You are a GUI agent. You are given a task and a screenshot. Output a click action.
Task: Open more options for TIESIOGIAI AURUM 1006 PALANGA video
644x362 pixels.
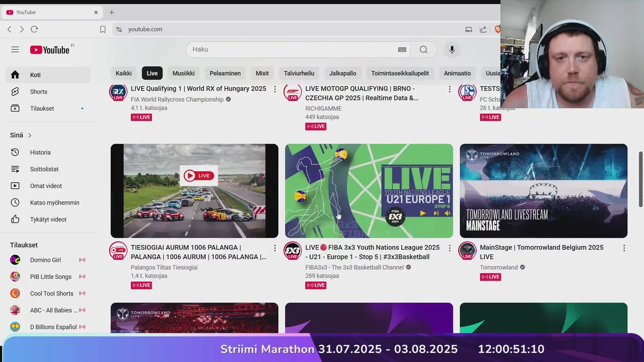click(x=275, y=248)
